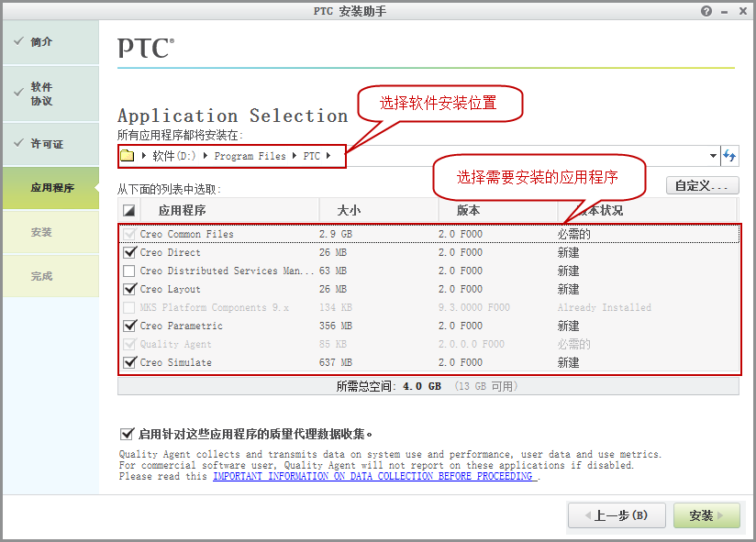Click the 自定义... button
This screenshot has height=542, width=756.
[702, 185]
